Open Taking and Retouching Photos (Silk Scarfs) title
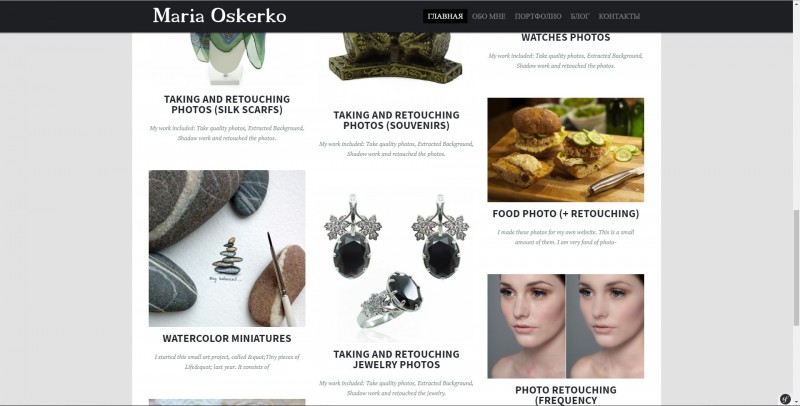 (227, 104)
